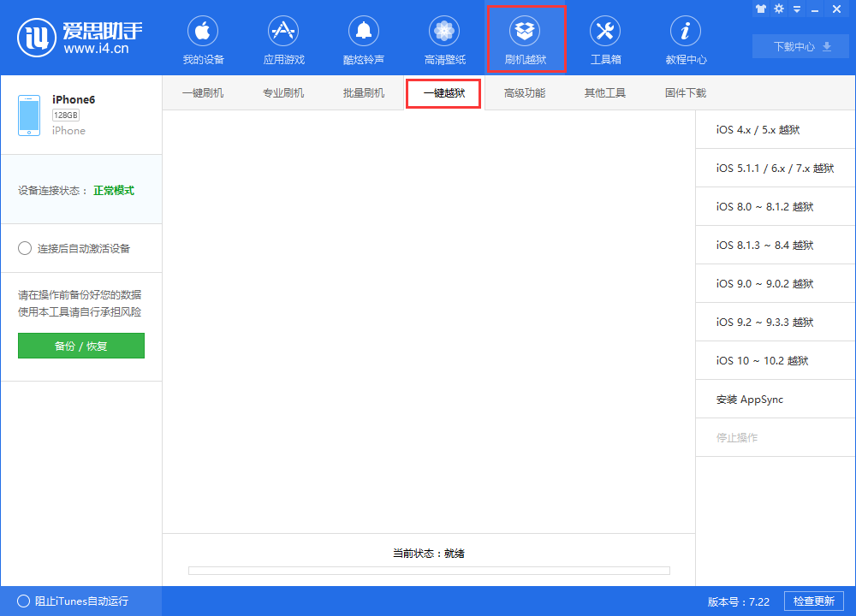
Task: Switch to the 固件下载 firmware download tab
Action: [x=684, y=92]
